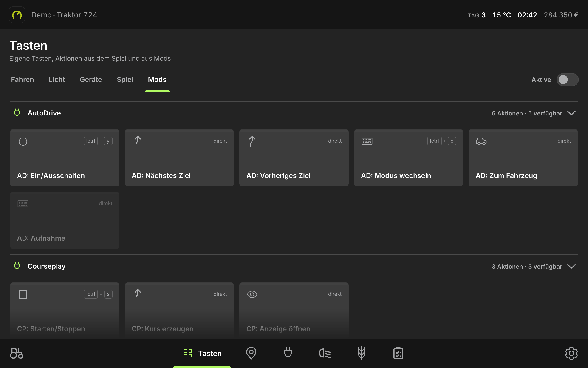The height and width of the screenshot is (368, 588).
Task: Click arrow icon on AD: Vorheriges Ziel card
Action: click(252, 141)
